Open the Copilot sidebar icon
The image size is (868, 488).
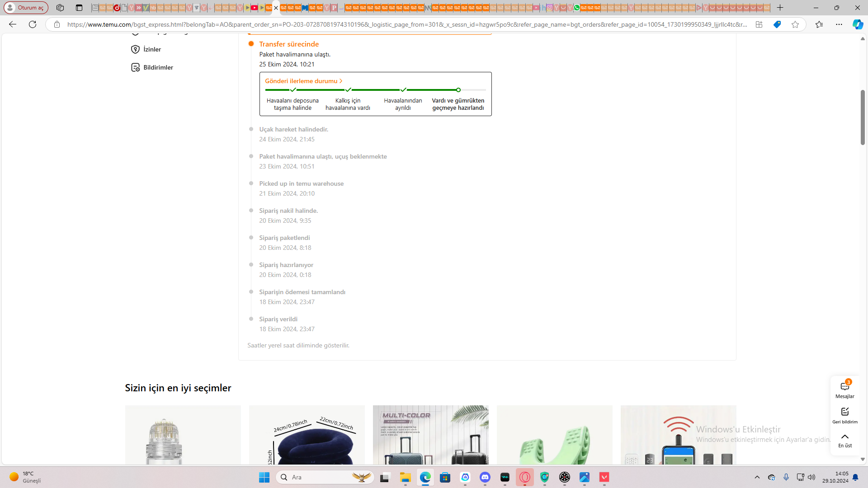(857, 24)
